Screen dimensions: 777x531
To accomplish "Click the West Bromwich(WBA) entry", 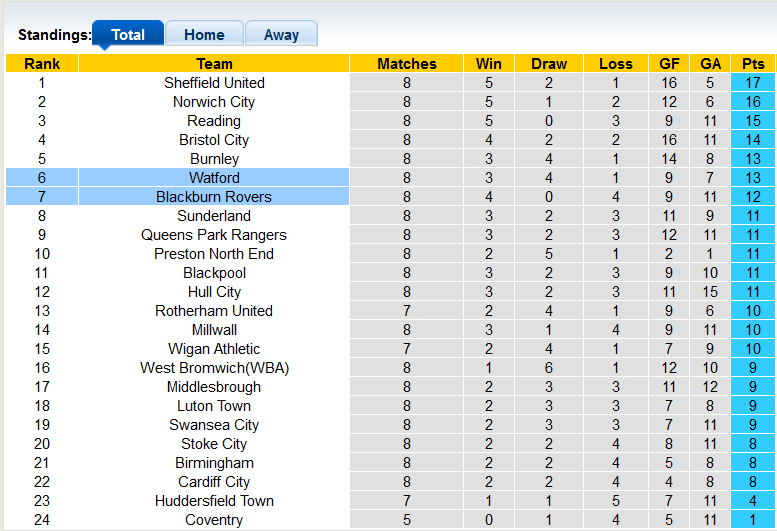I will [x=214, y=368].
